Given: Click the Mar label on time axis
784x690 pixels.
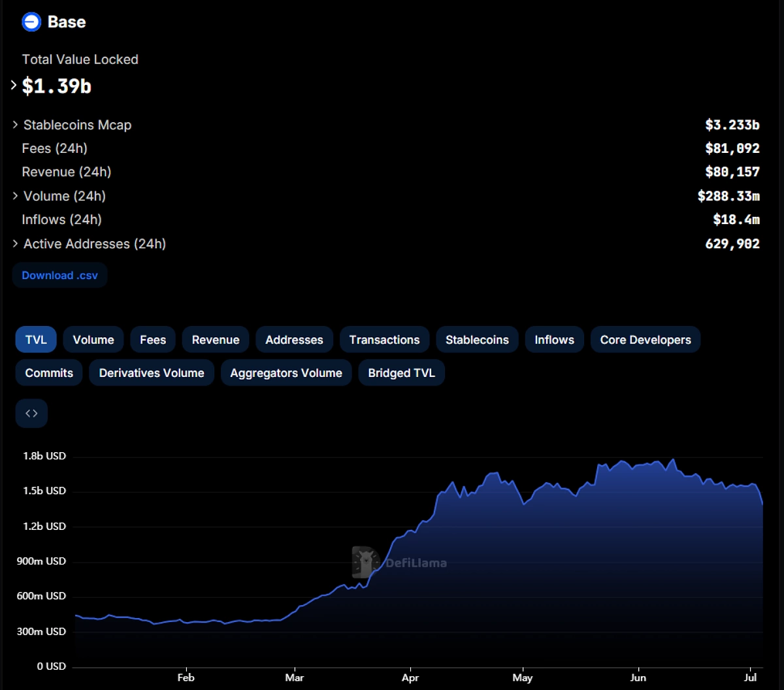Looking at the screenshot, I should tap(295, 678).
